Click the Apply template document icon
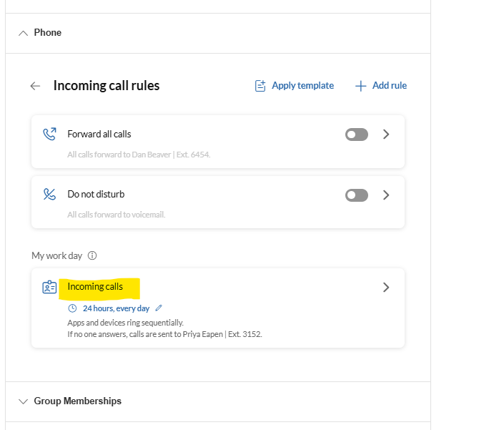Screen dimensions: 504x430 pos(260,86)
